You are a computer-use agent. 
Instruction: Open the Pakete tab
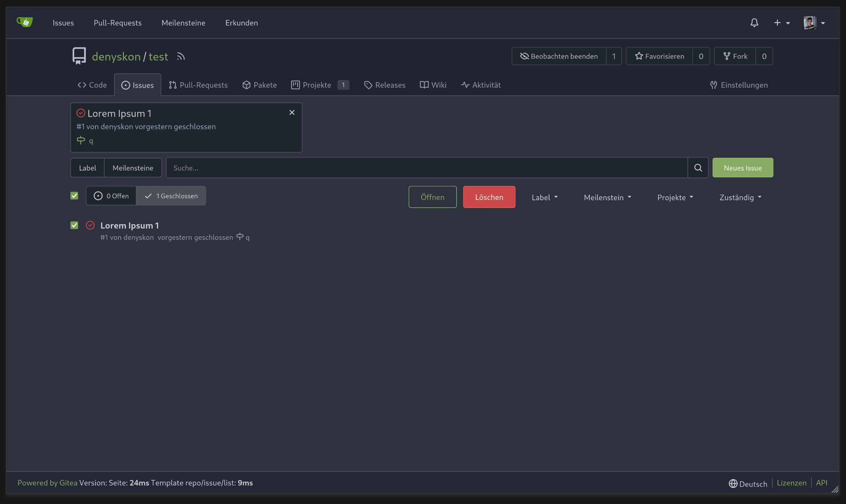point(259,85)
